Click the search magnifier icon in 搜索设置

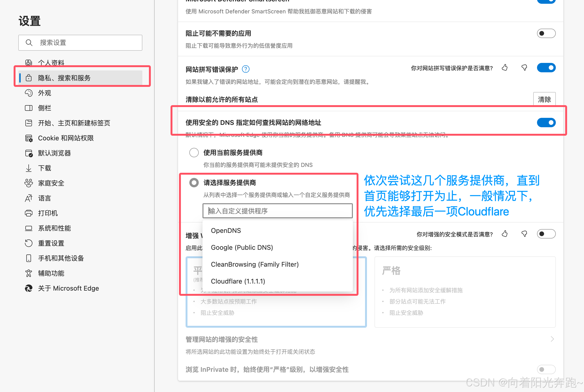click(x=29, y=43)
